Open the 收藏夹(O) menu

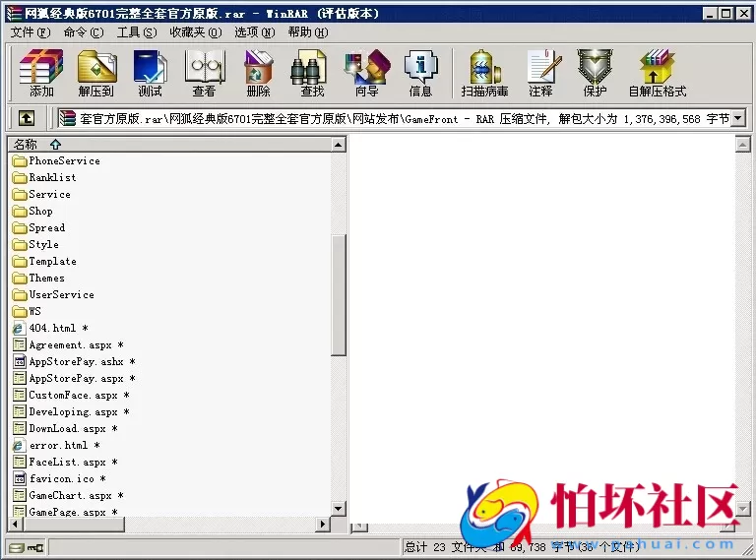(195, 32)
